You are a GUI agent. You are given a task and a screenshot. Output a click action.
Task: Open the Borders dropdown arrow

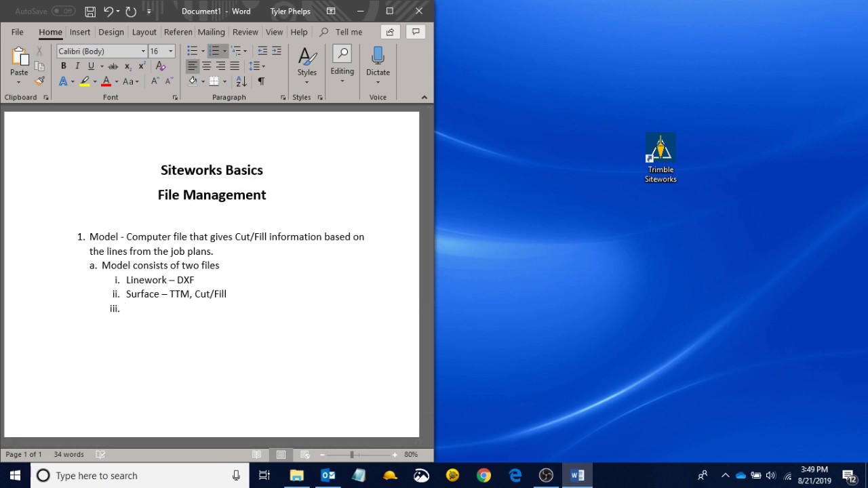coord(224,81)
